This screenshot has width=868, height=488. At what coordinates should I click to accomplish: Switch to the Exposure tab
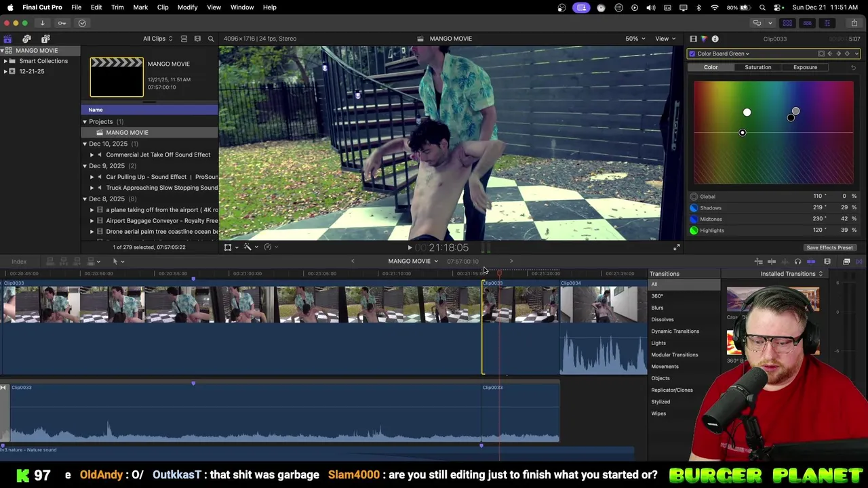(x=805, y=67)
